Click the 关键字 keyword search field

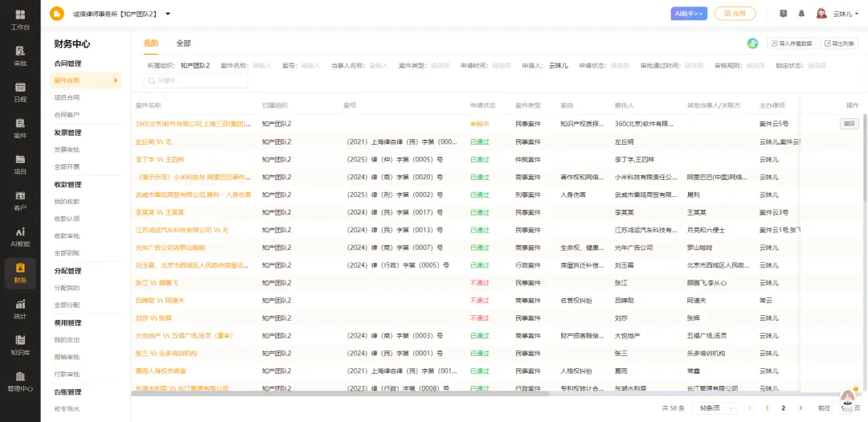tap(197, 80)
